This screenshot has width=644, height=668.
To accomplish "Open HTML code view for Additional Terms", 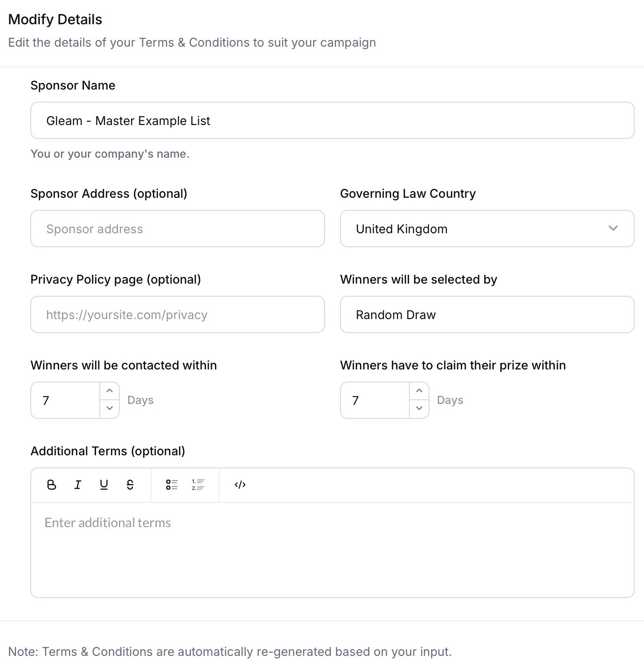I will [x=239, y=485].
